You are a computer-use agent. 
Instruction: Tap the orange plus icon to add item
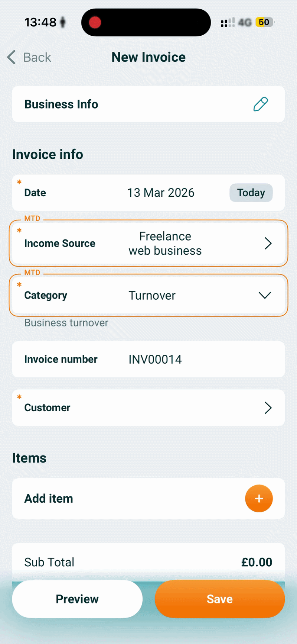(259, 498)
